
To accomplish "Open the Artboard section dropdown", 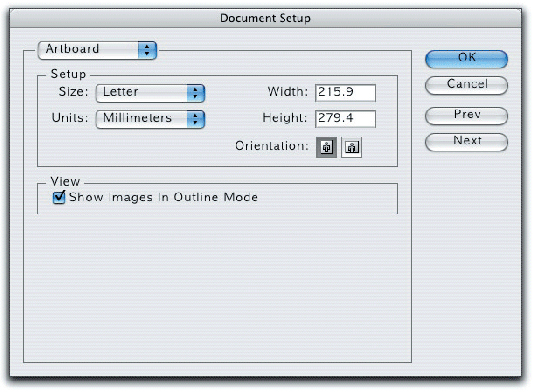I will 97,50.
